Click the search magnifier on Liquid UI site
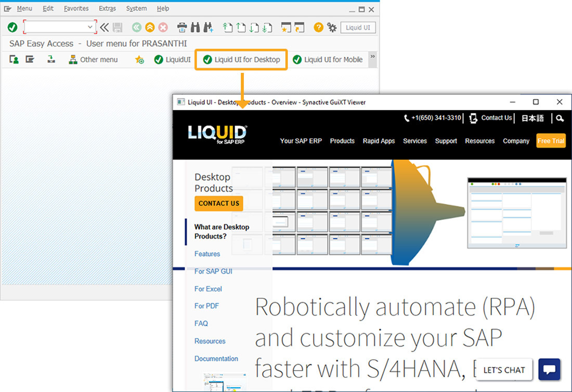 tap(560, 118)
